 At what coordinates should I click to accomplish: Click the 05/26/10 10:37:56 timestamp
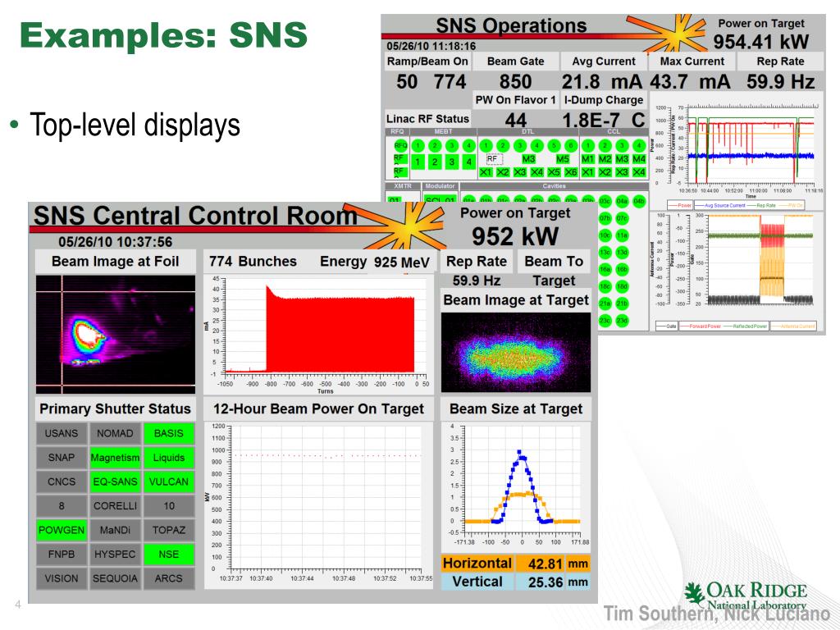[x=115, y=242]
